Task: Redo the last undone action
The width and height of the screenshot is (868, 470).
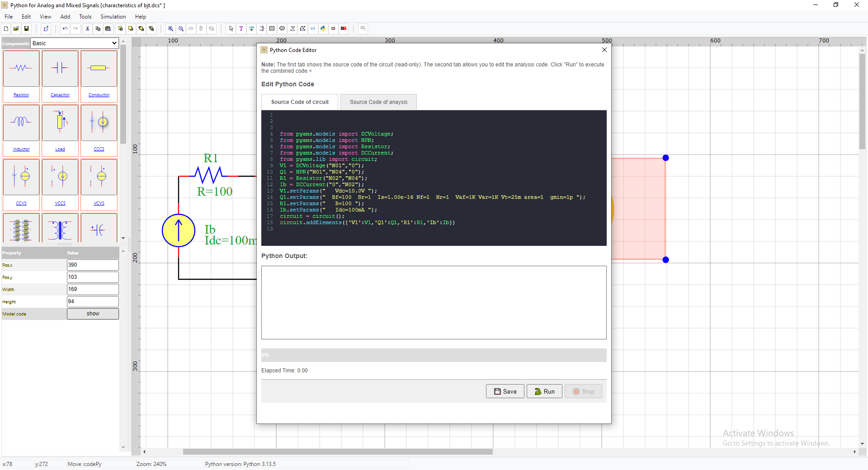Action: 75,28
